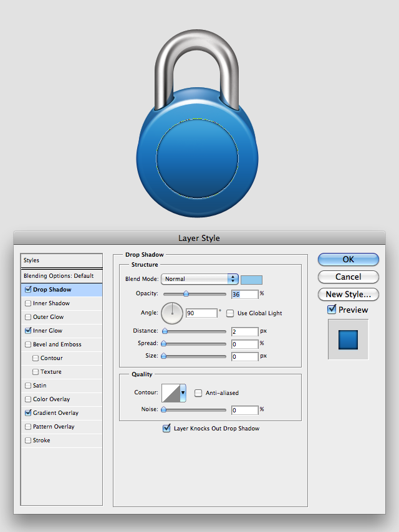The height and width of the screenshot is (532, 399).
Task: Click the Distance slider handle
Action: click(x=165, y=331)
